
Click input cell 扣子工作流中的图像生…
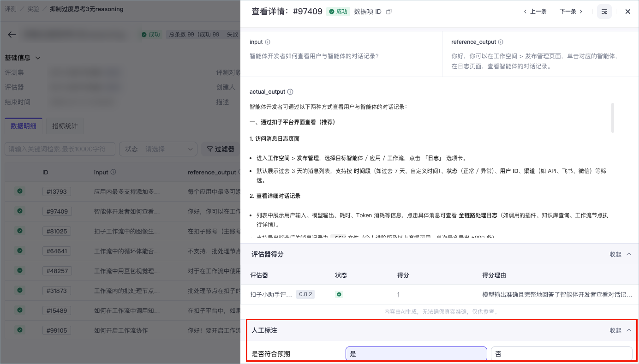[x=127, y=231]
